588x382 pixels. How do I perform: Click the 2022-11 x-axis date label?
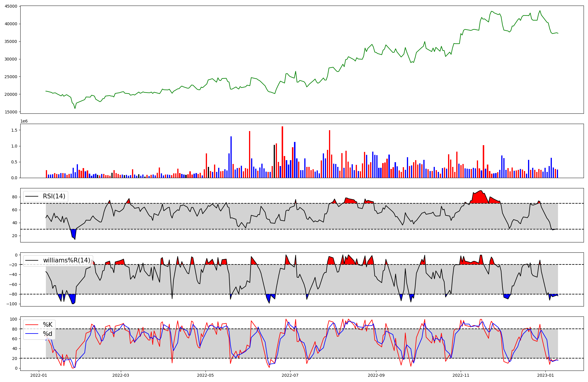tap(461, 375)
